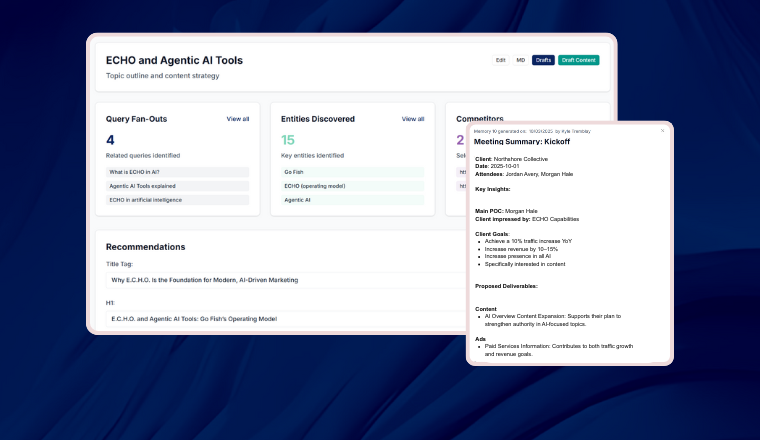Select 'What is ECHO in AI?' query
Viewport: 760px width, 440px height.
point(177,172)
